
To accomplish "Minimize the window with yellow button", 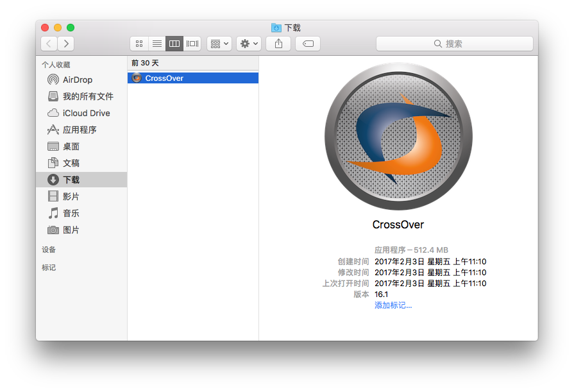I will coord(58,28).
